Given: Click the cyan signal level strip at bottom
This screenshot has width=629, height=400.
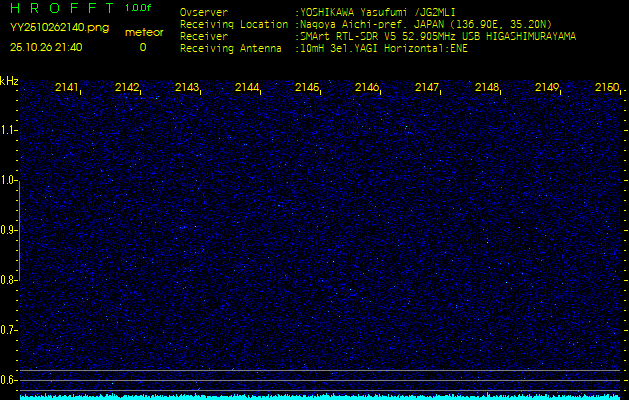Looking at the screenshot, I should coord(314,396).
